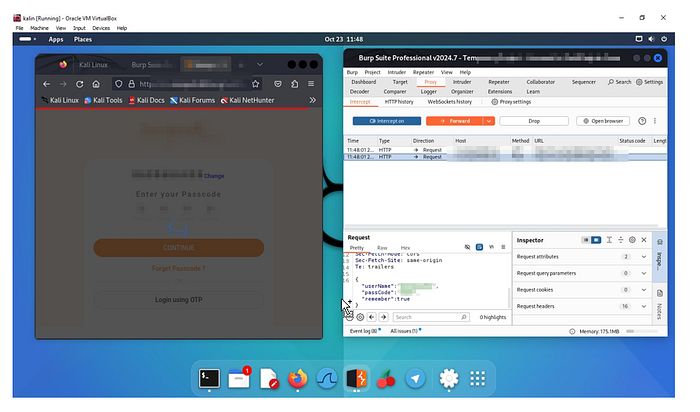Open Firefox home page
This screenshot has height=412, width=700.
tap(96, 84)
